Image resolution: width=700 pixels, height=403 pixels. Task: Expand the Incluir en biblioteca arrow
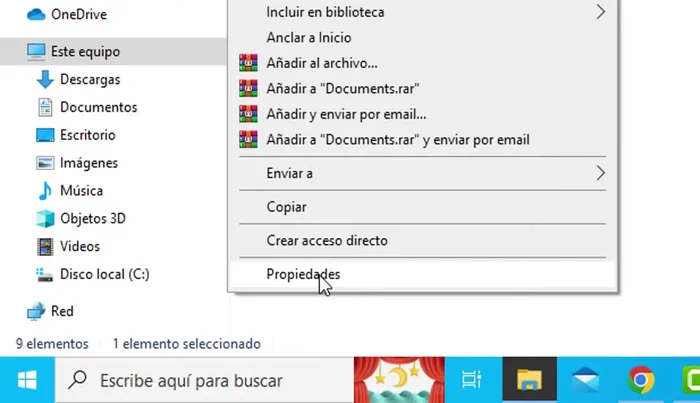600,12
